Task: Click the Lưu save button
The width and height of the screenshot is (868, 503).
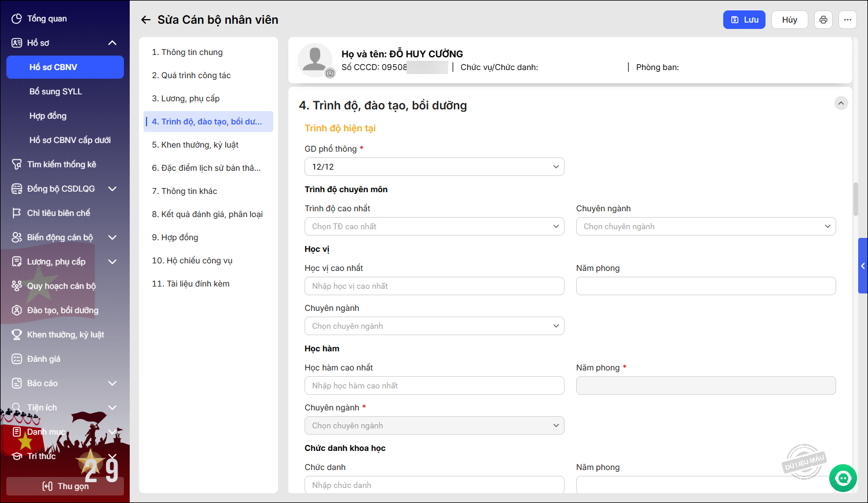Action: [744, 20]
